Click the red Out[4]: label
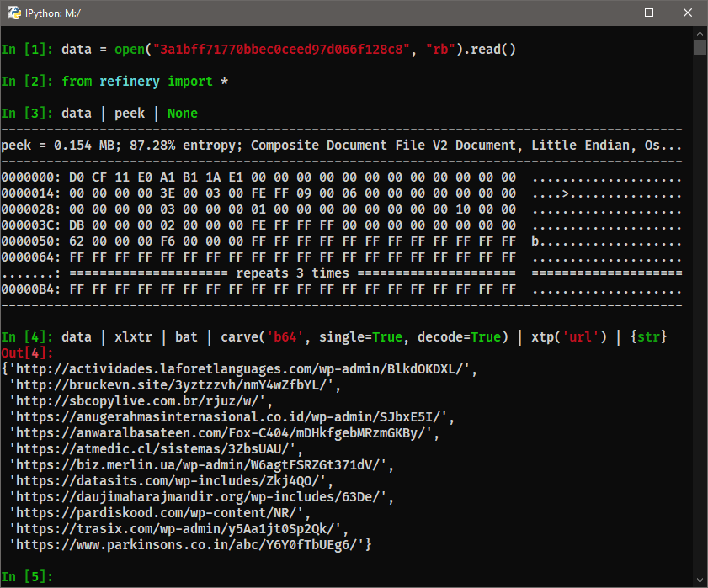The height and width of the screenshot is (588, 708). [x=27, y=353]
